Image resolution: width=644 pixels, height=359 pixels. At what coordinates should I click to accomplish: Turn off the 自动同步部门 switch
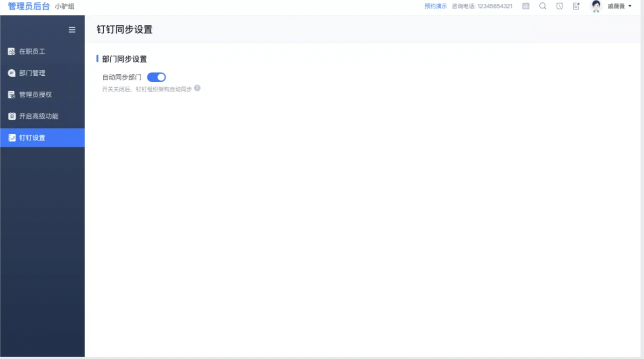tap(157, 77)
